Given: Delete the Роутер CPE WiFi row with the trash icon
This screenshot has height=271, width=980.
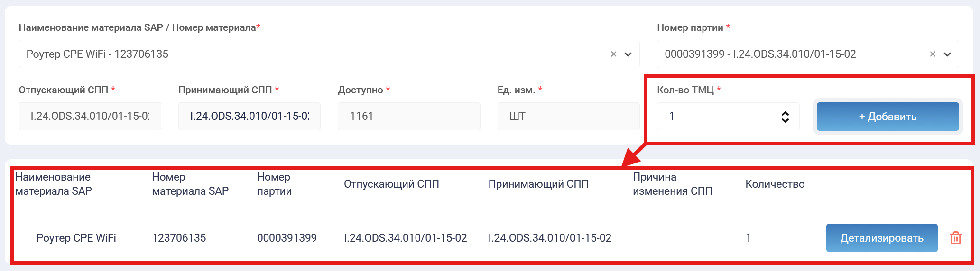Looking at the screenshot, I should coord(955,238).
